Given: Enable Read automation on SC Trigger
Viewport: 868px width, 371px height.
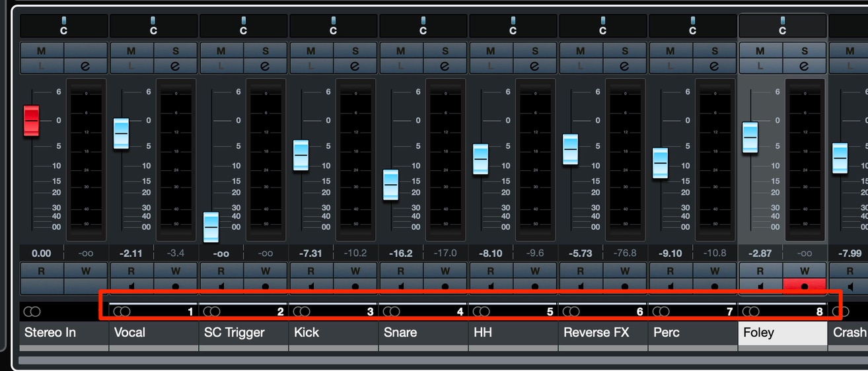Looking at the screenshot, I should (x=221, y=271).
